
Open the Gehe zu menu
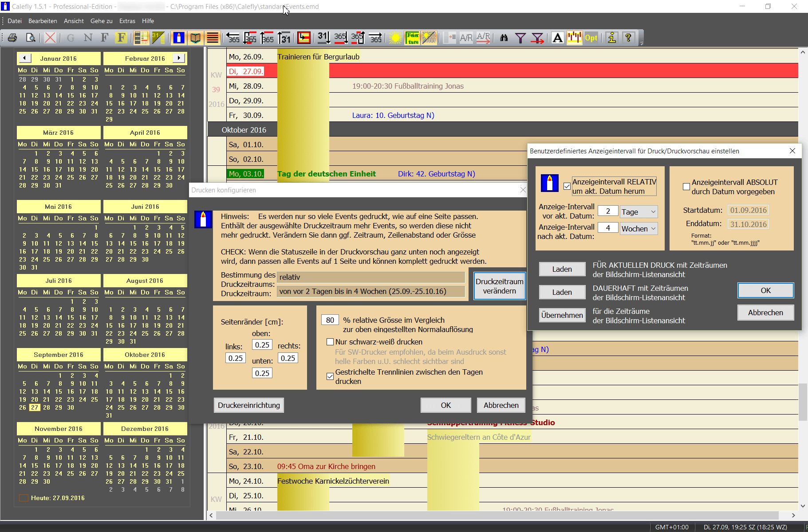(x=102, y=21)
